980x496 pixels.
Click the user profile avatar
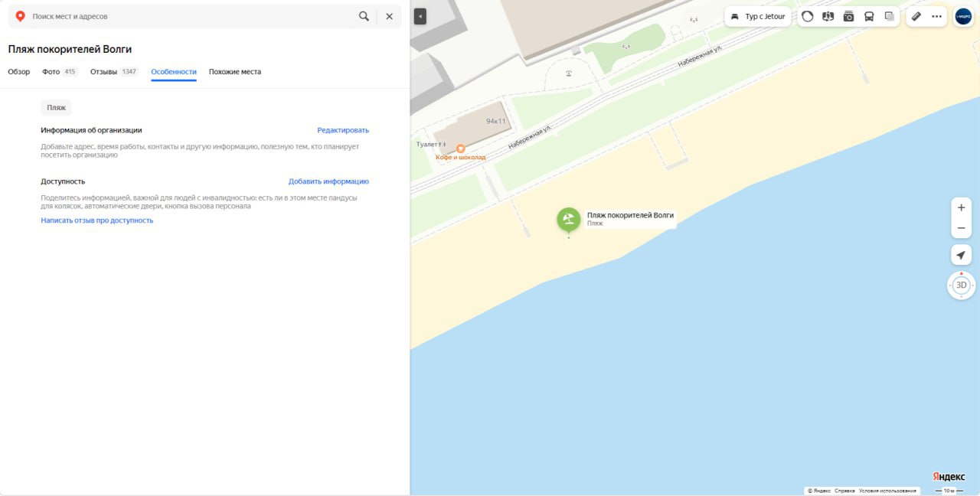(x=962, y=16)
